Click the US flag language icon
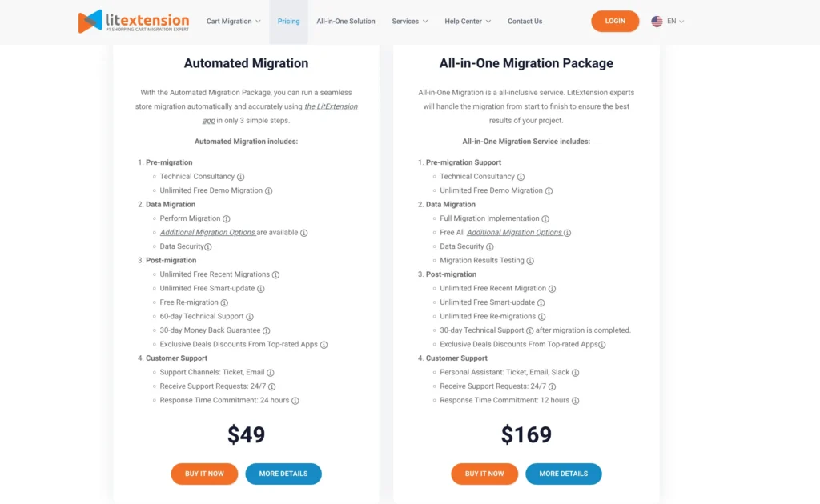Image resolution: width=820 pixels, height=504 pixels. click(x=657, y=22)
